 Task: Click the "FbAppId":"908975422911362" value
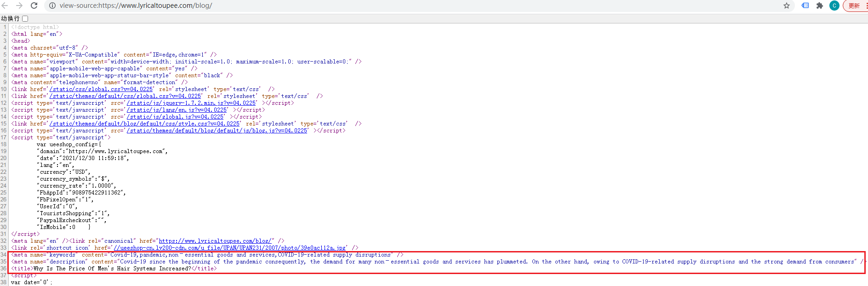pyautogui.click(x=81, y=193)
